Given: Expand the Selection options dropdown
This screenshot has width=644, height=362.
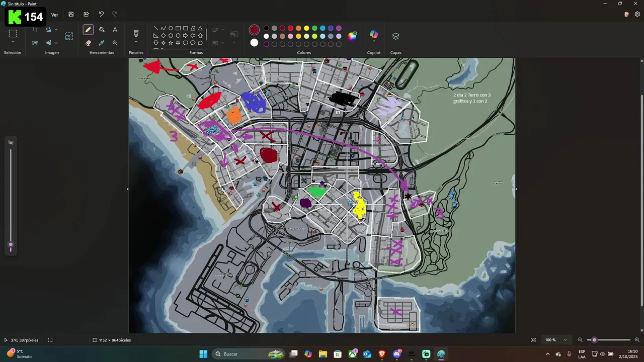Looking at the screenshot, I should tap(13, 42).
